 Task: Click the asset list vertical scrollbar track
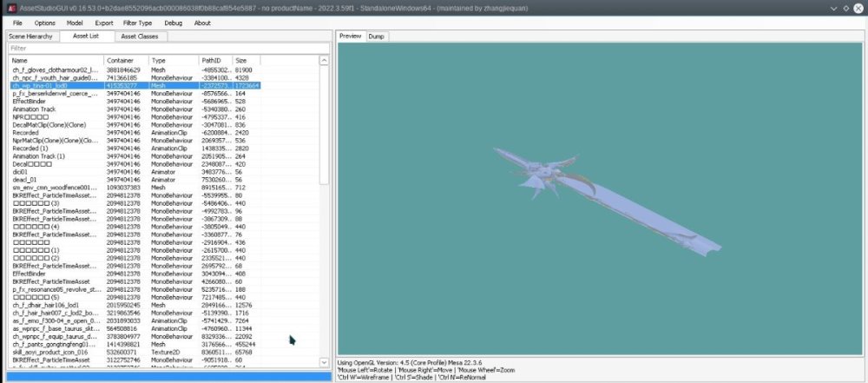pos(325,261)
